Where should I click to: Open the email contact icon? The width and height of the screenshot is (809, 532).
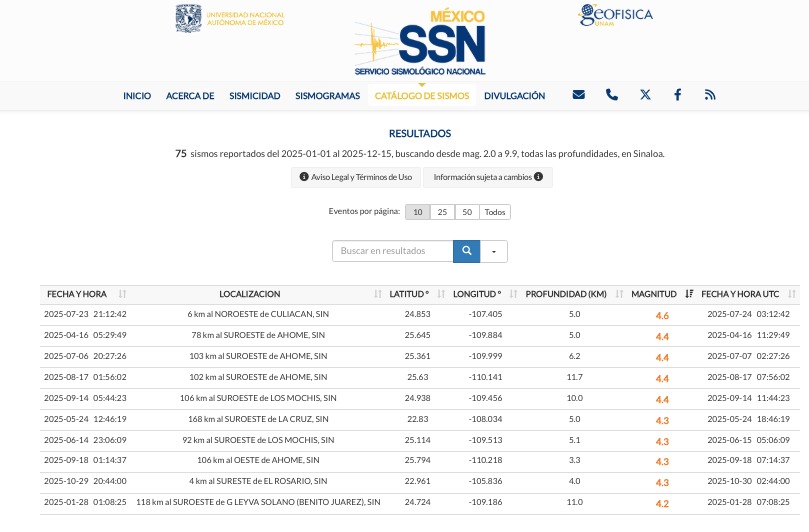pos(578,95)
